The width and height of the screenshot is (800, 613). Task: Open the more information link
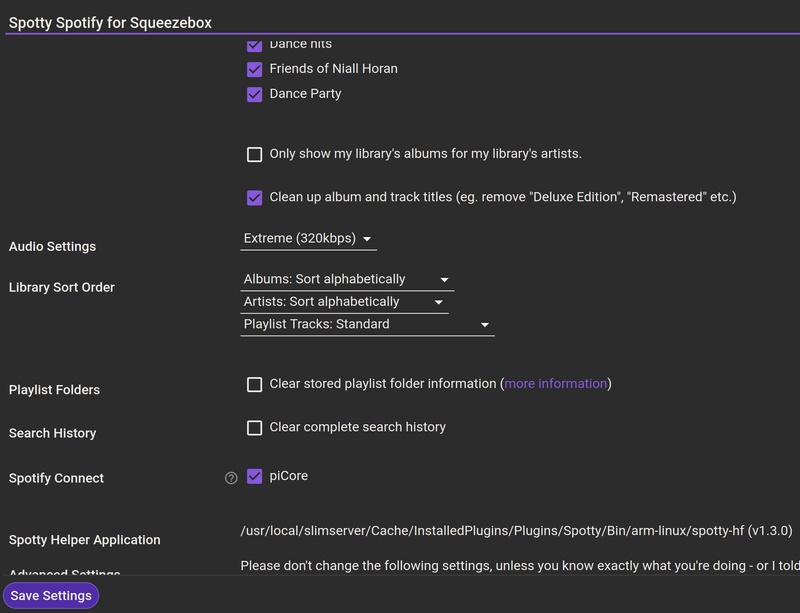[555, 383]
